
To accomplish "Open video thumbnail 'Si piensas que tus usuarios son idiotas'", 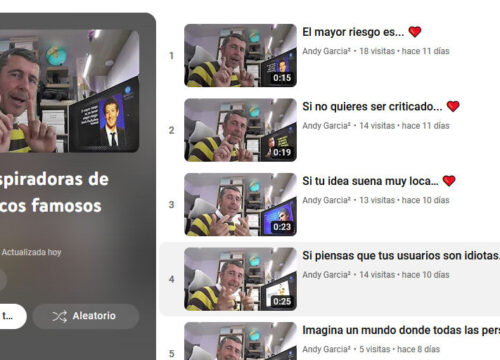I will pyautogui.click(x=240, y=279).
